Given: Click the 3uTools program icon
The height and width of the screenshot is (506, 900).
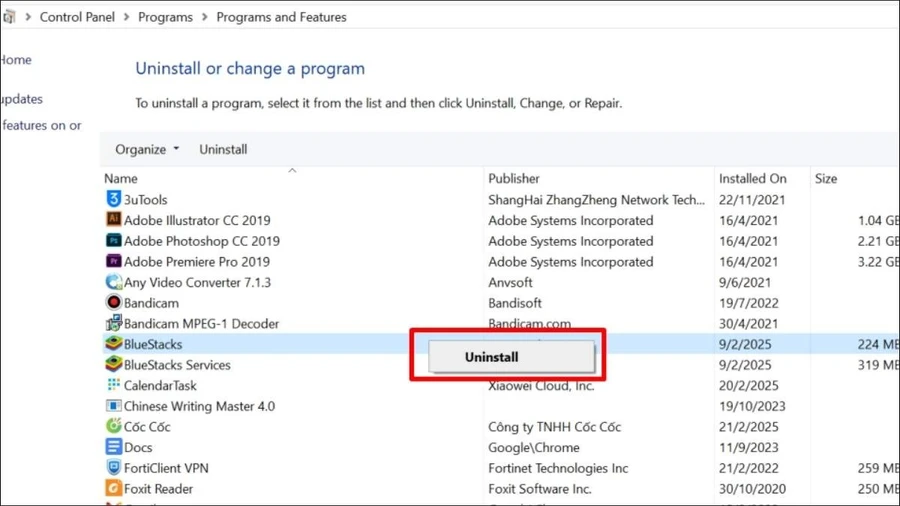Looking at the screenshot, I should pyautogui.click(x=114, y=199).
